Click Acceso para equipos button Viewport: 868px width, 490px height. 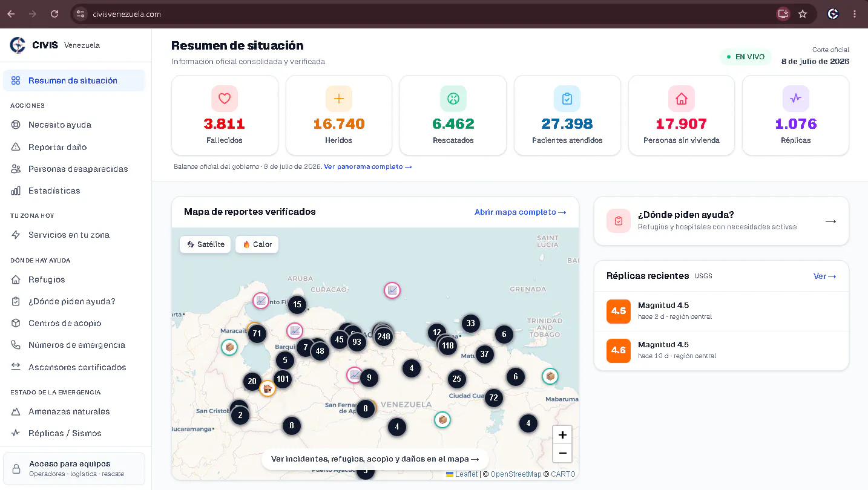(74, 469)
